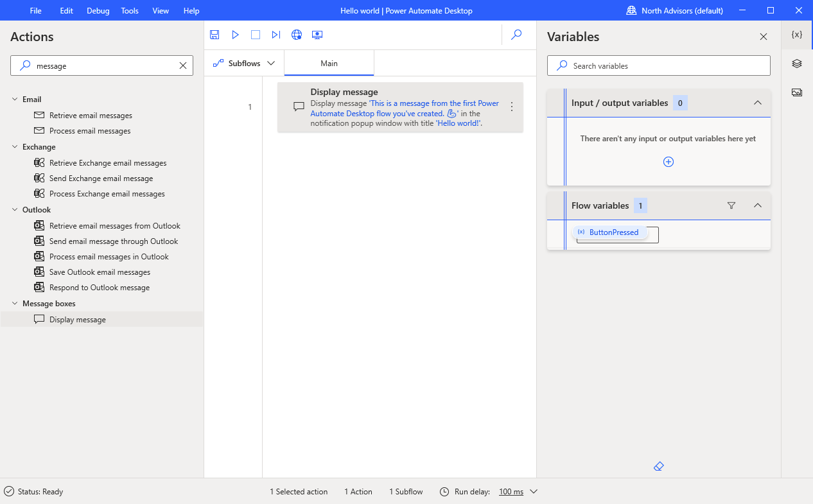Click the Search variables field
Image resolution: width=813 pixels, height=504 pixels.
pyautogui.click(x=659, y=65)
